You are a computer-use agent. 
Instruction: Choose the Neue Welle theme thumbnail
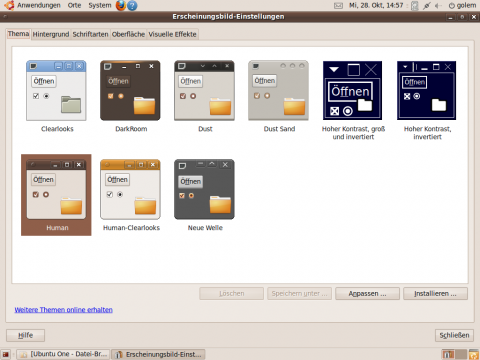204,189
